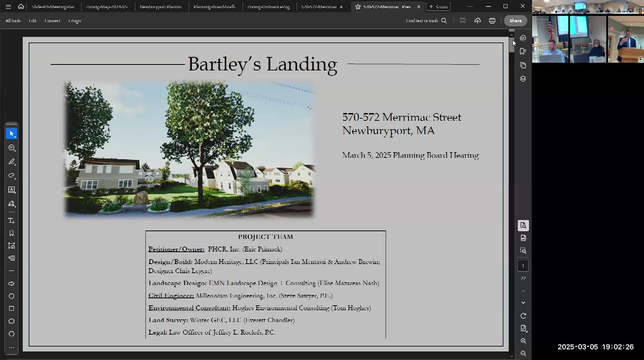Image resolution: width=644 pixels, height=360 pixels.
Task: Open the hamburger menu in Acrobat
Action: point(8,7)
